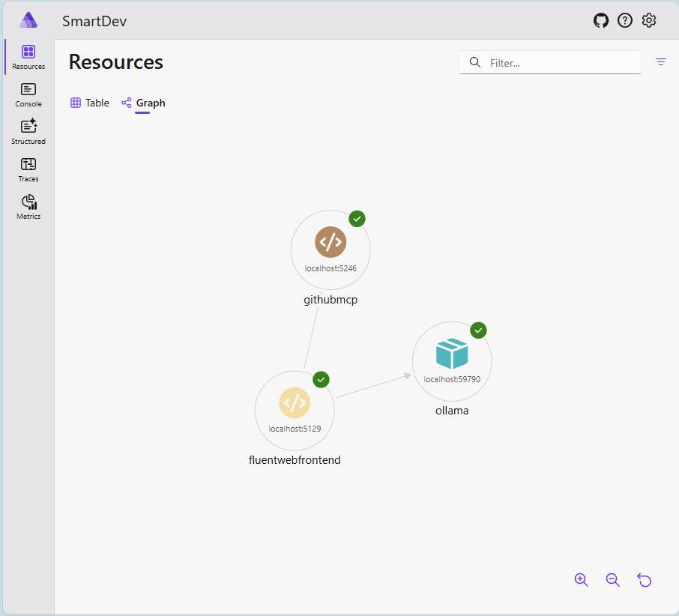Open the Console logs page
Viewport: 679px width, 616px height.
28,95
